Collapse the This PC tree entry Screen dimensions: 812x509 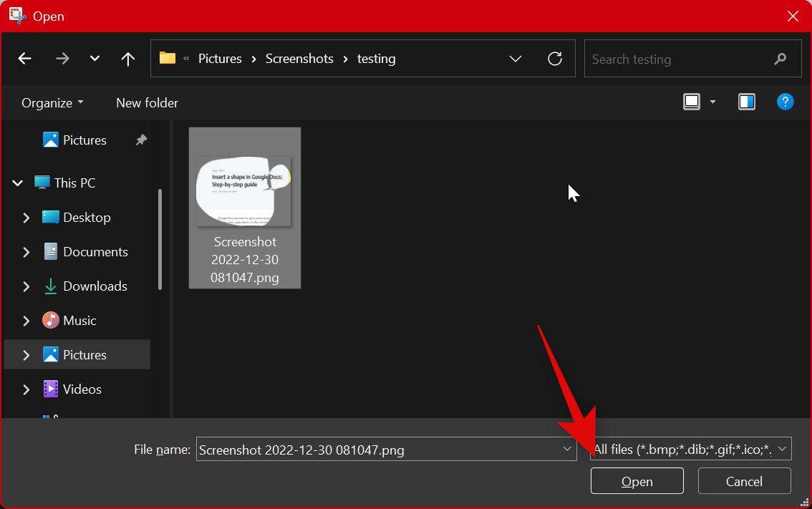coord(17,183)
